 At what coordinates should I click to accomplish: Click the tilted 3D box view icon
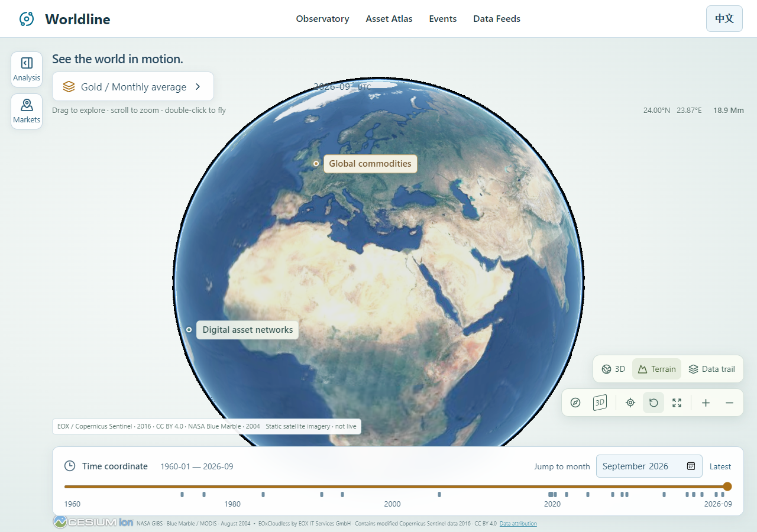600,403
